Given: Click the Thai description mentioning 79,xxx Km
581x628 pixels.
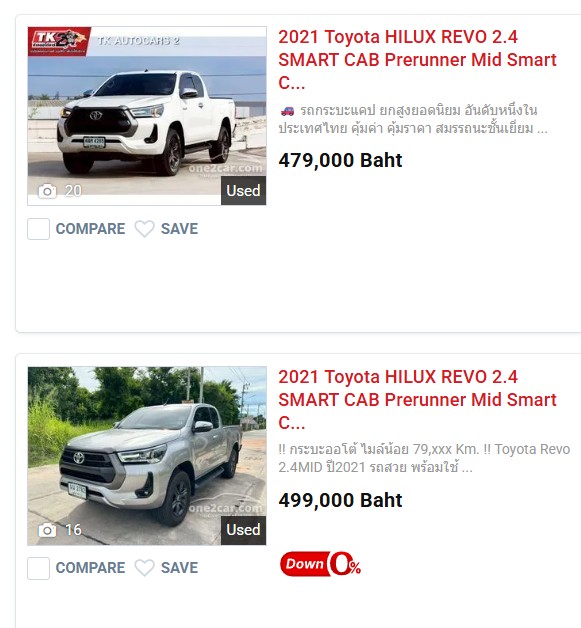Looking at the screenshot, I should pos(424,458).
